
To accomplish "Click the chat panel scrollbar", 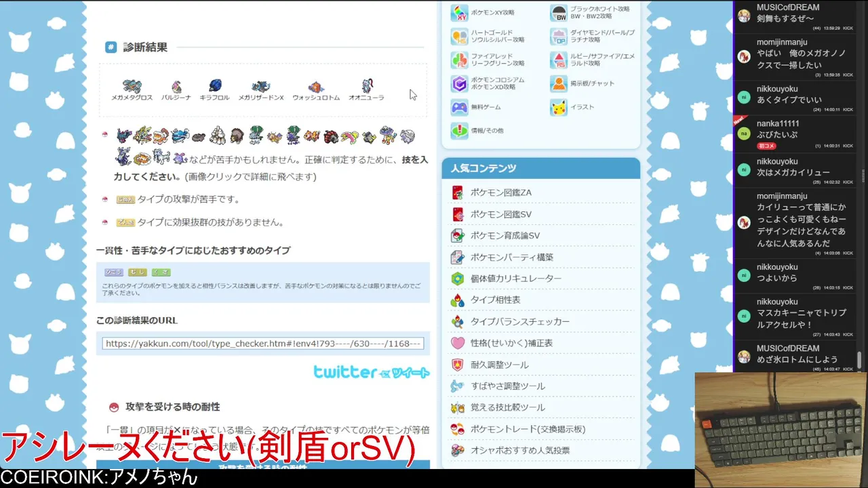I will (x=860, y=360).
